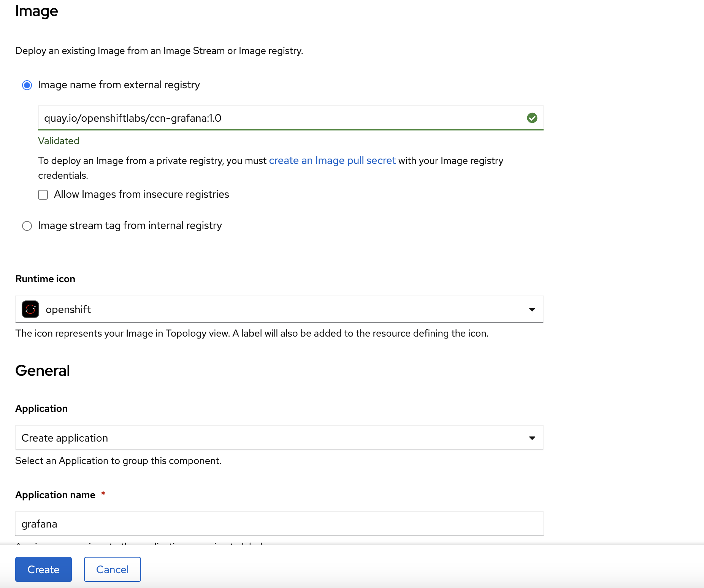704x588 pixels.
Task: Select the internal registry image stream radio button
Action: (x=27, y=226)
